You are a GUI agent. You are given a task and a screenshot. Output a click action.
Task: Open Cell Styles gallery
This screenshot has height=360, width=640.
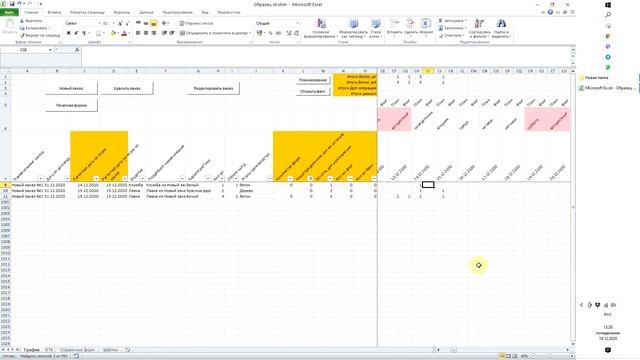(375, 28)
